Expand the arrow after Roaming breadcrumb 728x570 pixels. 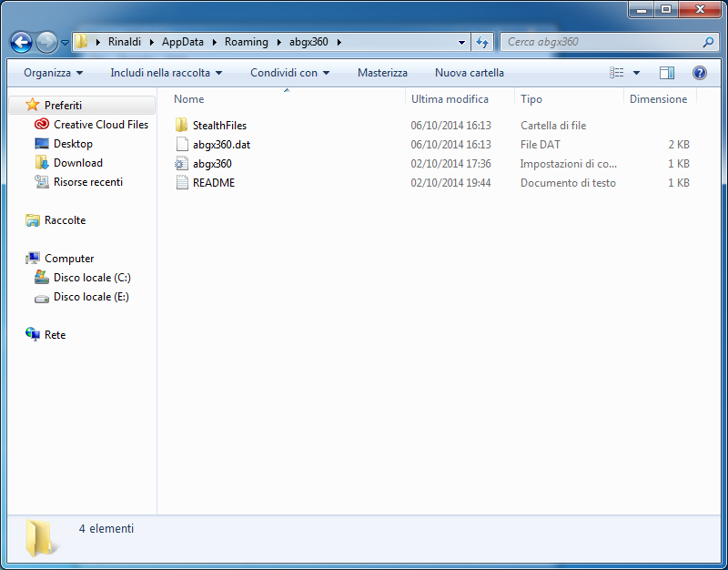click(278, 42)
